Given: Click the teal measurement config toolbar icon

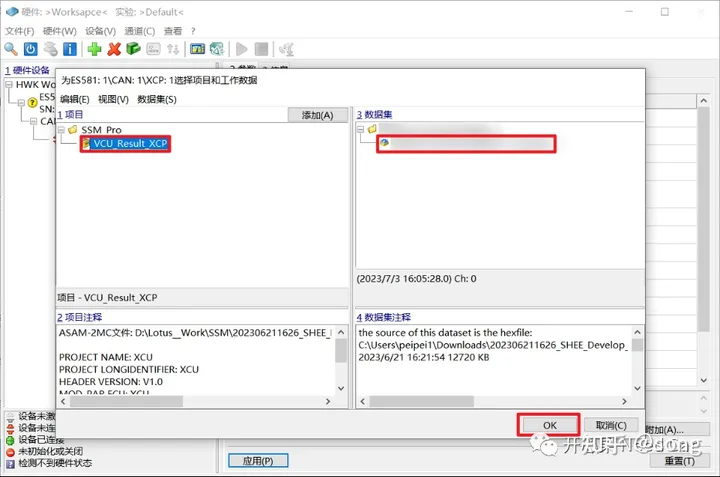Looking at the screenshot, I should 217,49.
